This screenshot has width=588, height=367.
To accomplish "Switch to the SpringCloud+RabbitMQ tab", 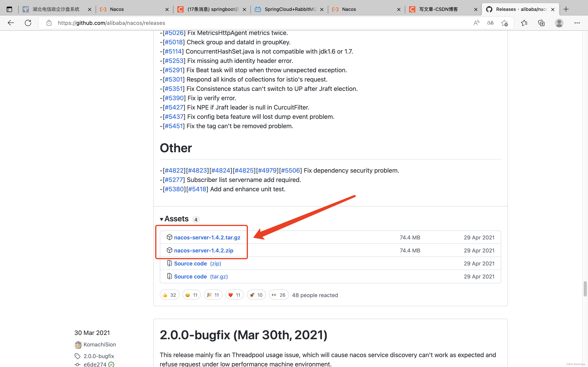I will (290, 9).
